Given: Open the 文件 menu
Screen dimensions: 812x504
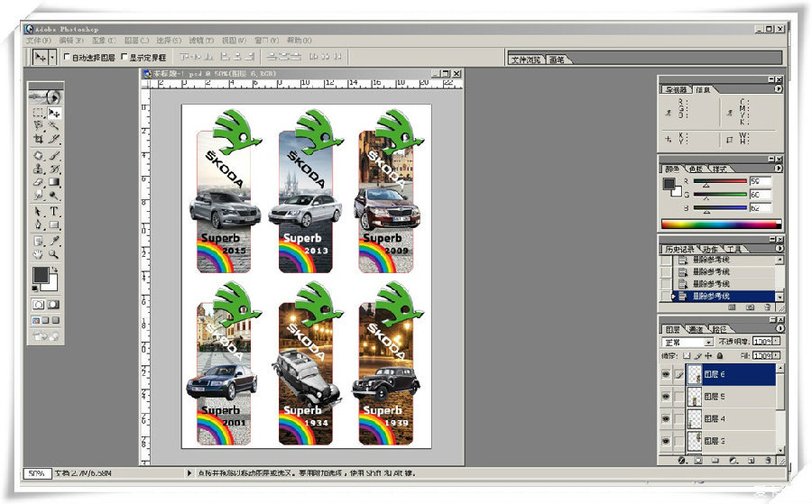Looking at the screenshot, I should coord(38,41).
